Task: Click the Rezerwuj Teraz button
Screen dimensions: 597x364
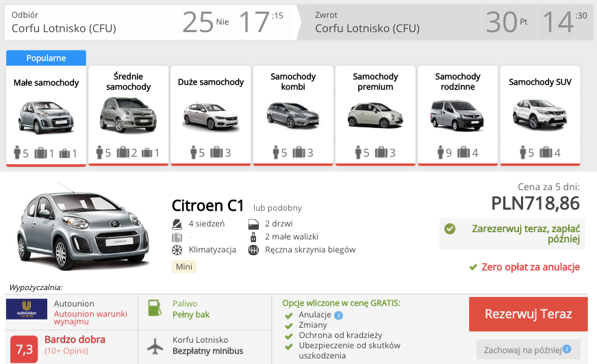Action: 528,314
